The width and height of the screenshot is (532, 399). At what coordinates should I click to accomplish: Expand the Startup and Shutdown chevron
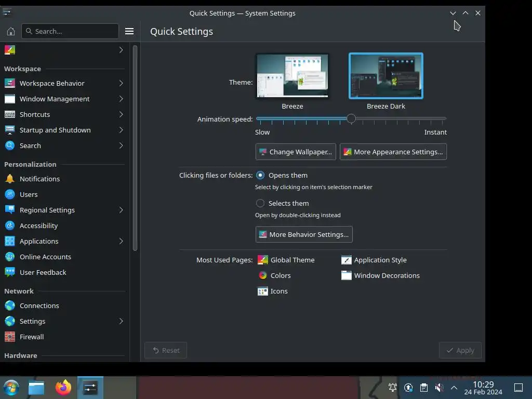[x=121, y=130]
